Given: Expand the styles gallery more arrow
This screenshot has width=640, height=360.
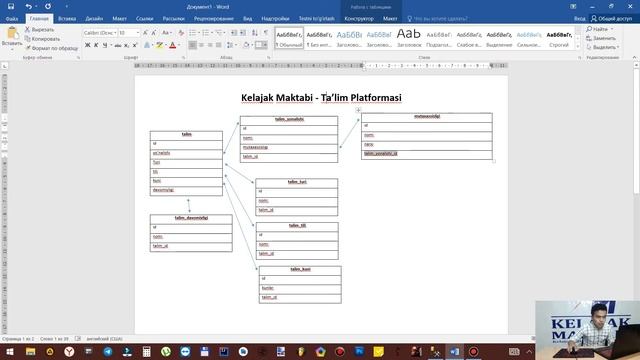Looking at the screenshot, I should [578, 47].
